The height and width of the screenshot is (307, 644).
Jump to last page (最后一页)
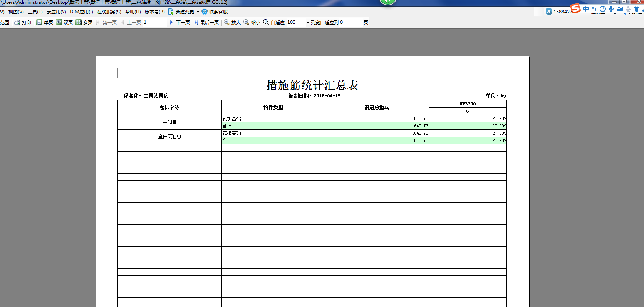tap(206, 22)
